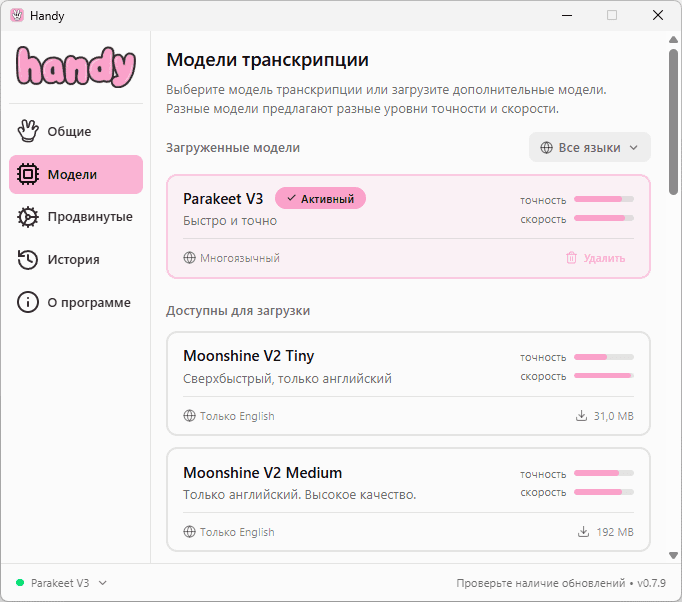Click the Handy logo in sidebar
This screenshot has width=682, height=602.
[x=76, y=67]
